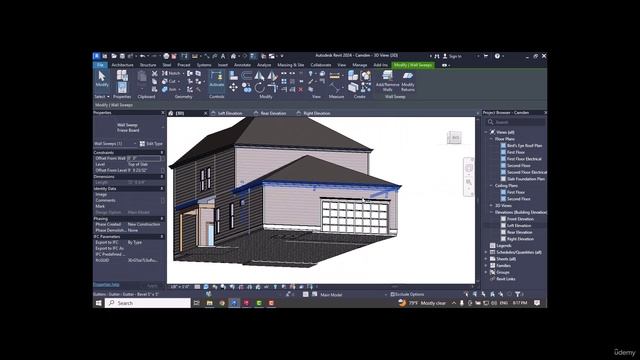Screen dimensions: 640x360
Task: Click the Apply button in Properties
Action: coord(152,285)
